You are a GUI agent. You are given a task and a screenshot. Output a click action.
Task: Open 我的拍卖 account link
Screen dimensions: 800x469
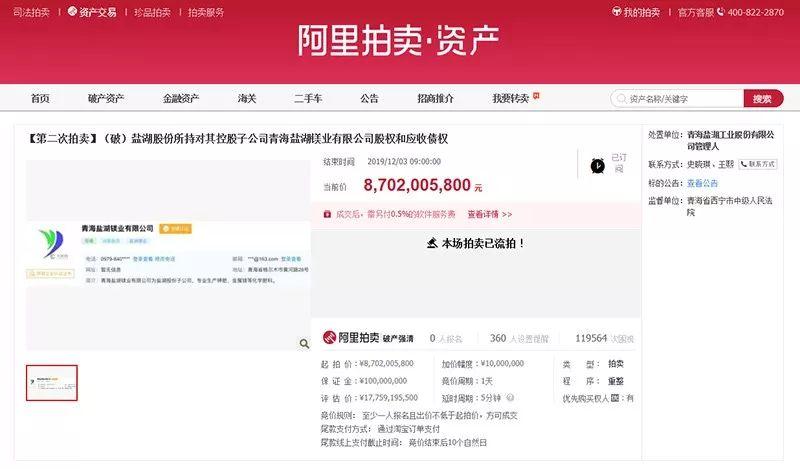636,12
